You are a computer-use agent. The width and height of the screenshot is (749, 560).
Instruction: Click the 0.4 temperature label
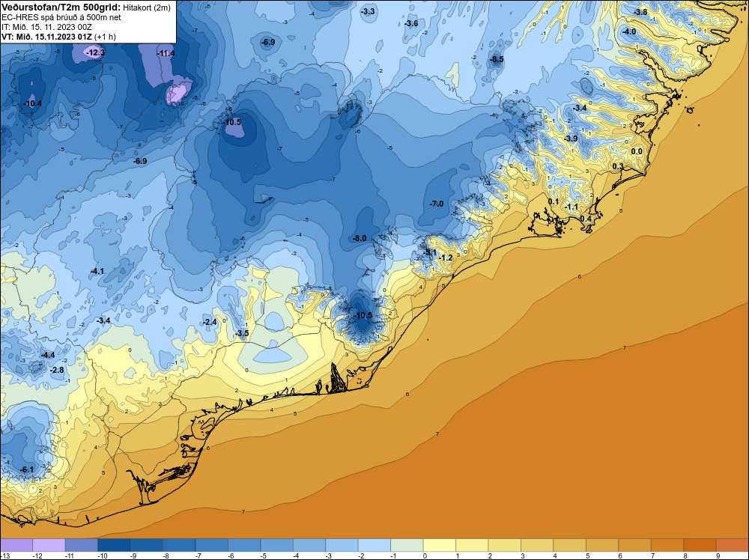coord(586,219)
